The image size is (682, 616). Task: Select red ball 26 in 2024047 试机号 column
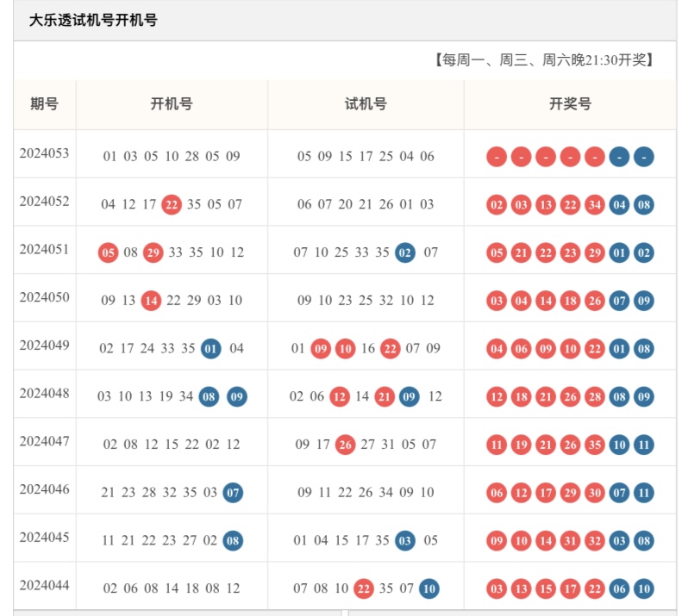coord(345,445)
